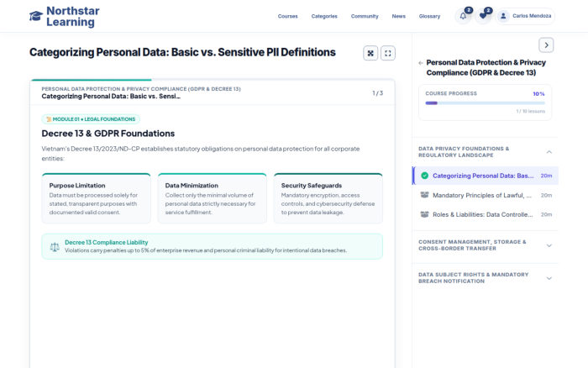Click the Decree 13 & GDPR Foundations heading
Viewport: 588px width, 368px height.
pyautogui.click(x=108, y=134)
